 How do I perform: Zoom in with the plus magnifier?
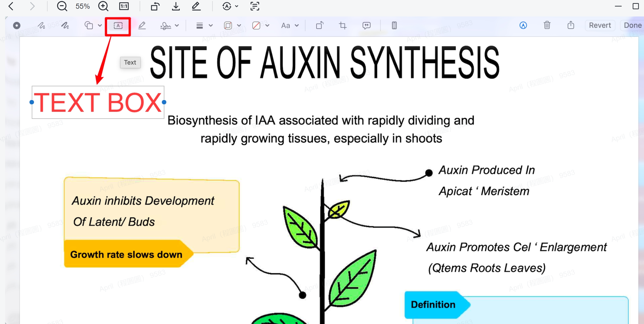click(103, 6)
